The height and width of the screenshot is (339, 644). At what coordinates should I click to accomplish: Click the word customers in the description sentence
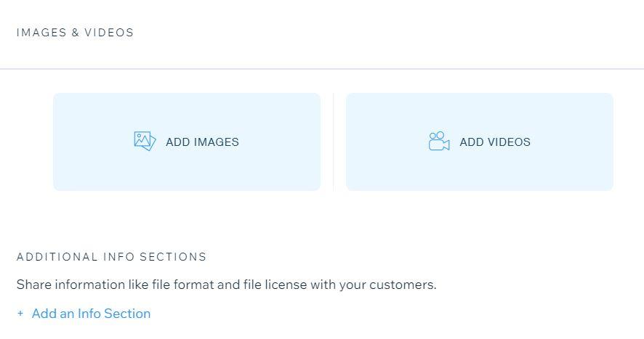tap(403, 285)
